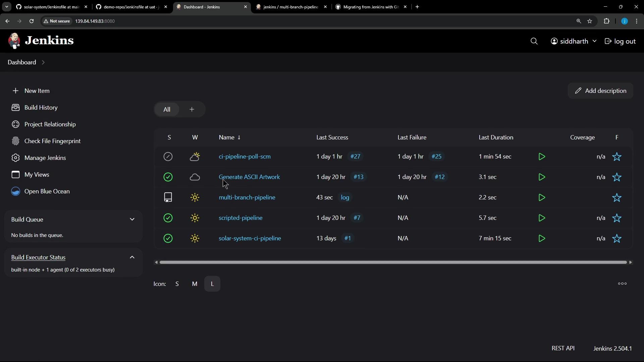The height and width of the screenshot is (362, 644).
Task: Open the ci-pipeline-poll-scm job
Action: [x=245, y=157]
